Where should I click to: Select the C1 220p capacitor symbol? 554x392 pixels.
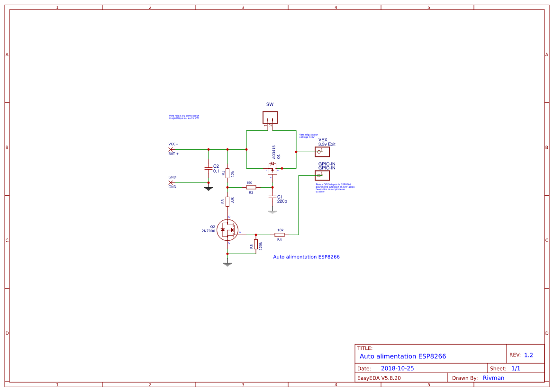tap(272, 197)
